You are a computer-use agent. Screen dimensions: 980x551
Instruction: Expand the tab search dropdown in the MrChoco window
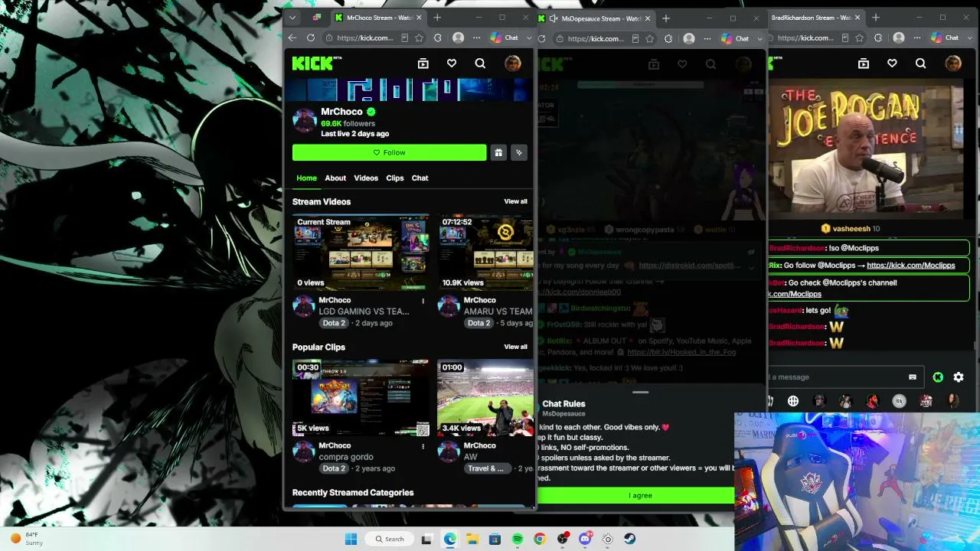tap(292, 18)
